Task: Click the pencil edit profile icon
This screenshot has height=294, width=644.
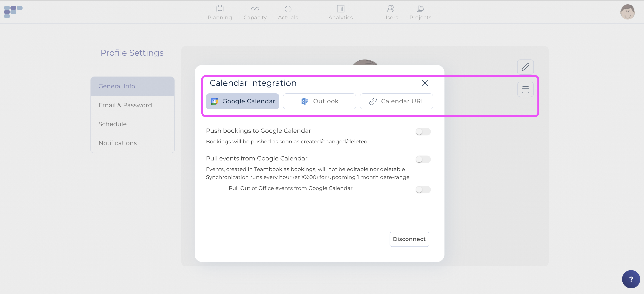Action: point(525,67)
